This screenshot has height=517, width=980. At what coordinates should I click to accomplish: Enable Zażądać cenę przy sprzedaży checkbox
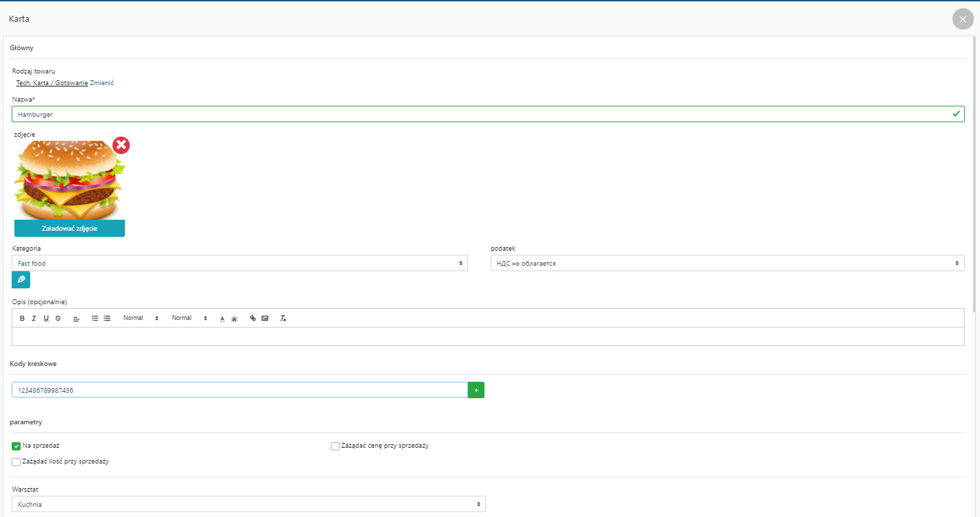coord(335,446)
